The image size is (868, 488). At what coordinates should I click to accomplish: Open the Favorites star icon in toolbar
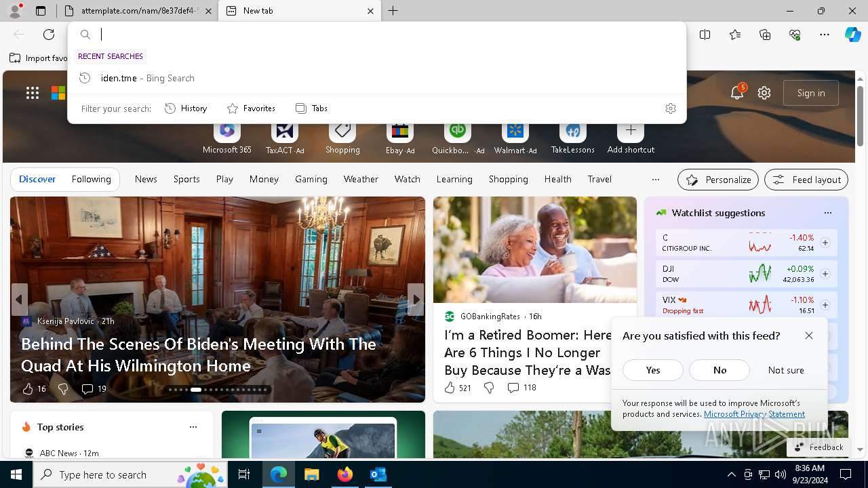point(735,35)
